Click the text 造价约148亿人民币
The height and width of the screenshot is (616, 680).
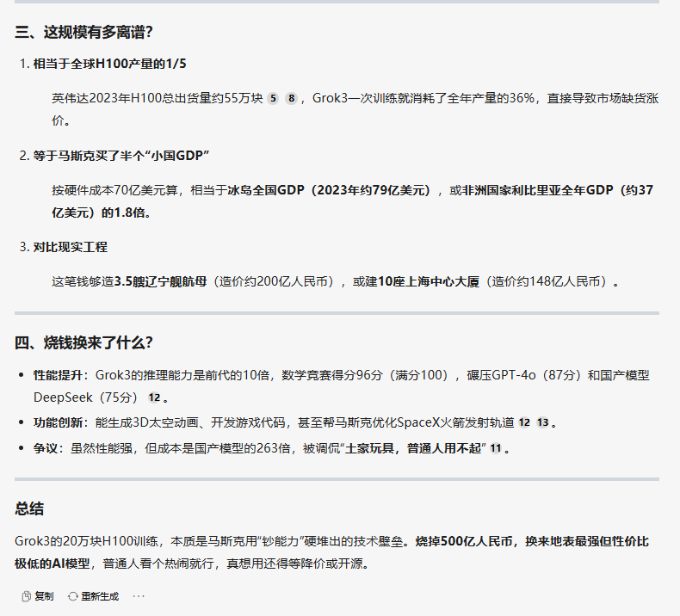(548, 282)
